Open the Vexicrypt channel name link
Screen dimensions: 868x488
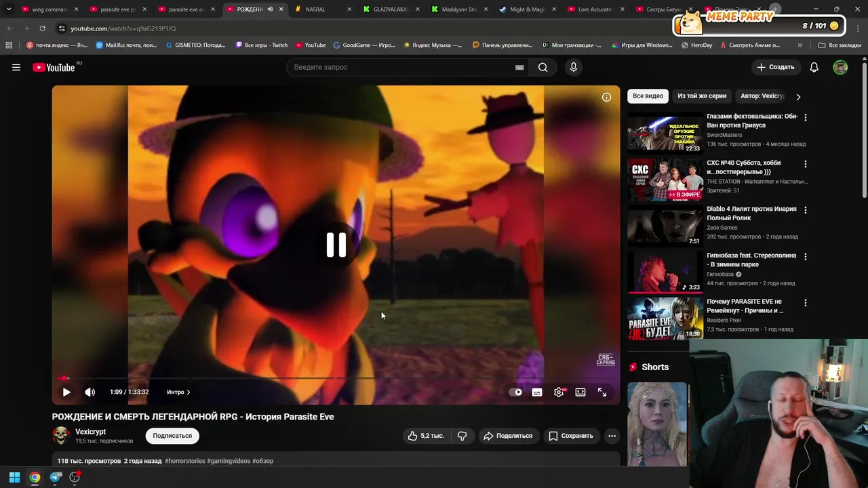pyautogui.click(x=90, y=432)
